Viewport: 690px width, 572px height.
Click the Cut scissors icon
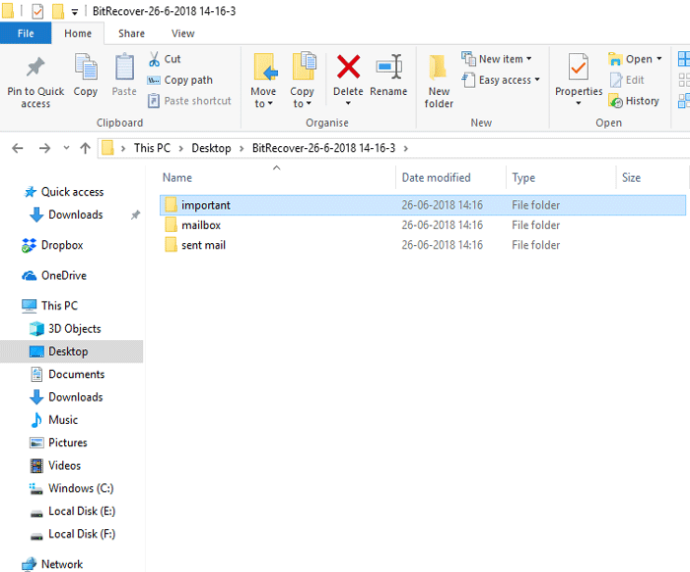(154, 59)
